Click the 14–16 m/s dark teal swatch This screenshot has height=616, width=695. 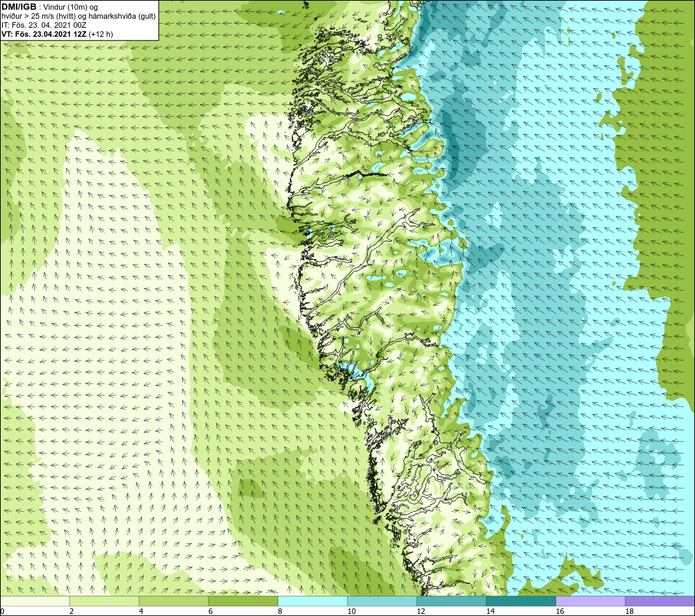click(521, 601)
